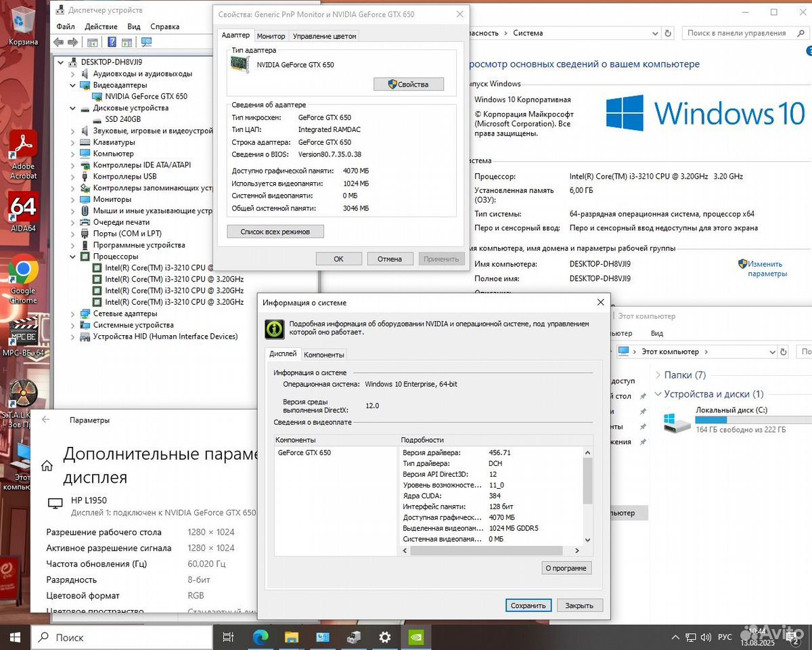Image resolution: width=812 pixels, height=650 pixels.
Task: Collapse the Дисковые устройства node
Action: [x=73, y=108]
